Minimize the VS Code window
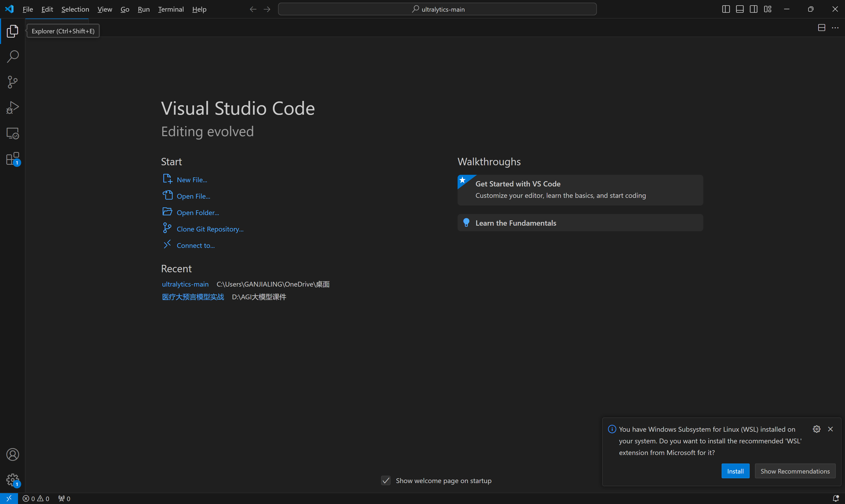The height and width of the screenshot is (504, 845). coord(786,9)
